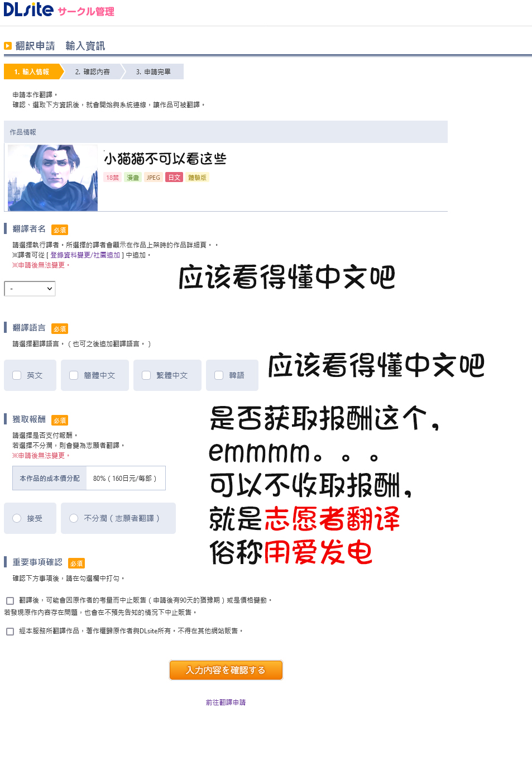Click the 體驗版 badge
The height and width of the screenshot is (769, 532).
pos(197,178)
